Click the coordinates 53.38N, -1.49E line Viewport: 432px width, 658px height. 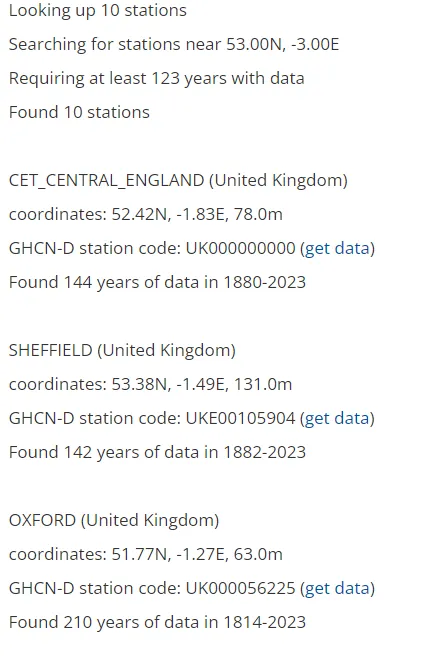tap(150, 384)
